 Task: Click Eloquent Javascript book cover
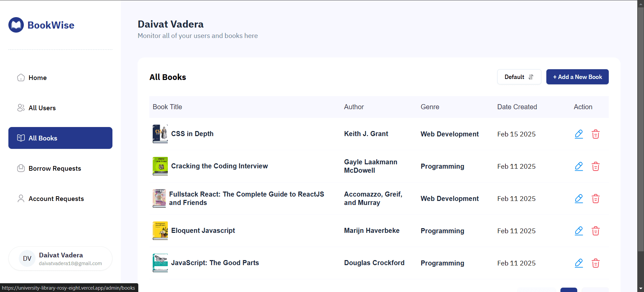tap(160, 231)
